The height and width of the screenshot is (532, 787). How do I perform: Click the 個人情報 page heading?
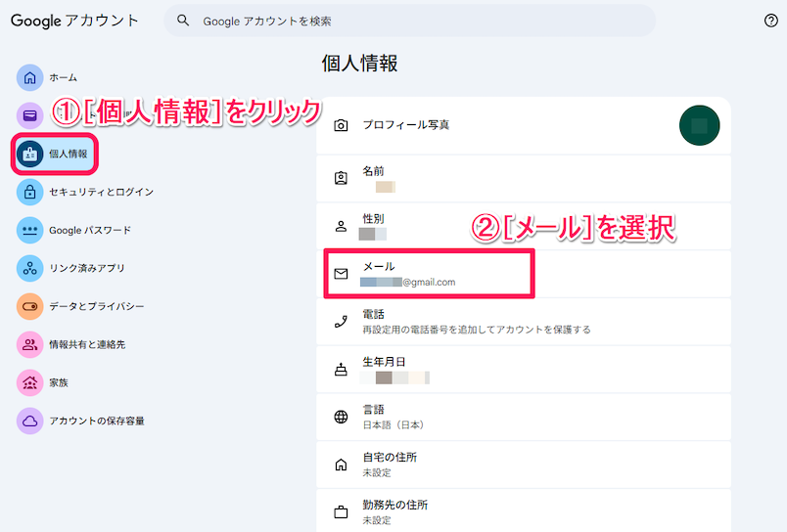(360, 64)
